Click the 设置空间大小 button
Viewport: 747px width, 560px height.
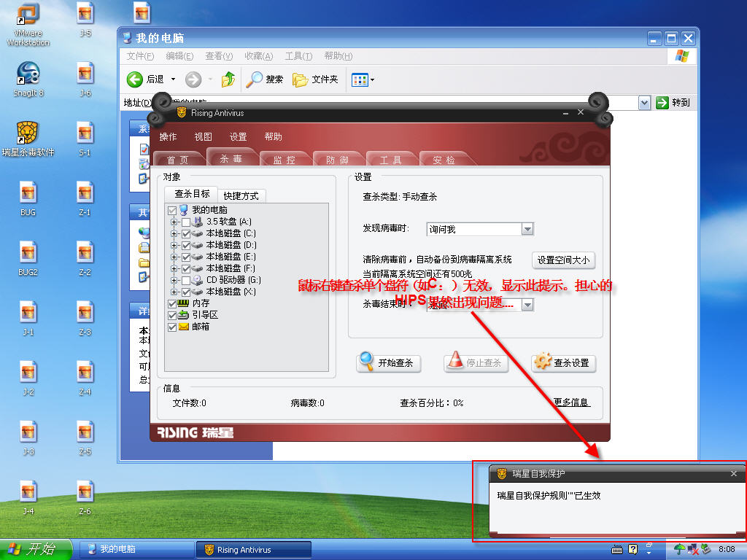[x=564, y=260]
